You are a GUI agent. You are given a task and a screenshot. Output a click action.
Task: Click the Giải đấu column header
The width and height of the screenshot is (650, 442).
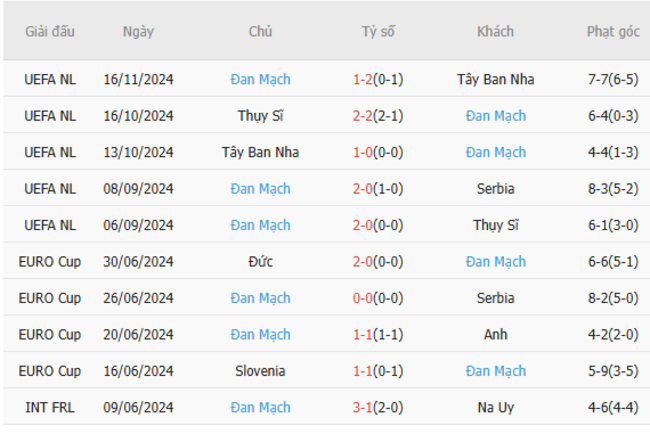pyautogui.click(x=50, y=32)
